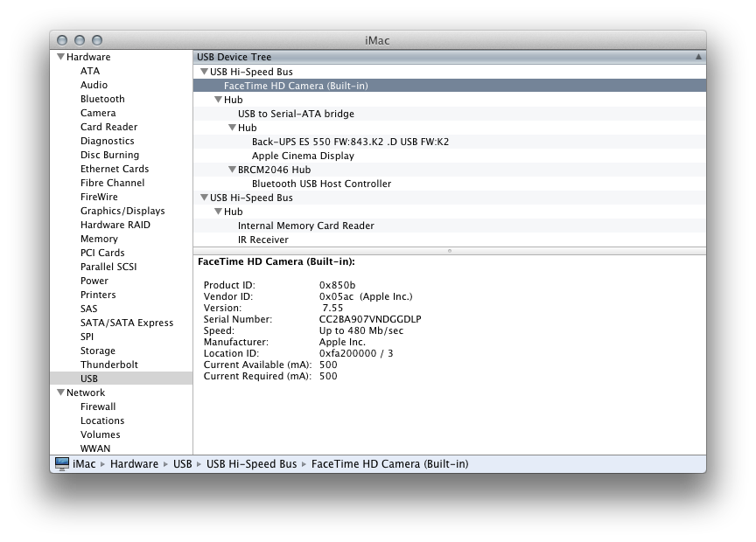Screen dimensions: 756x542
Task: Collapse the Hub above Internal Memory Card Reader
Action: pos(219,212)
